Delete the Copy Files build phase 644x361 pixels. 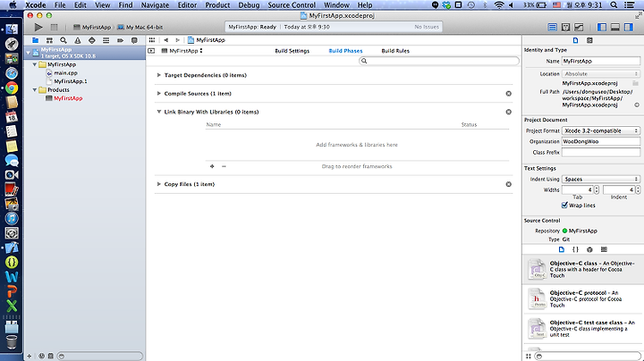pyautogui.click(x=508, y=184)
